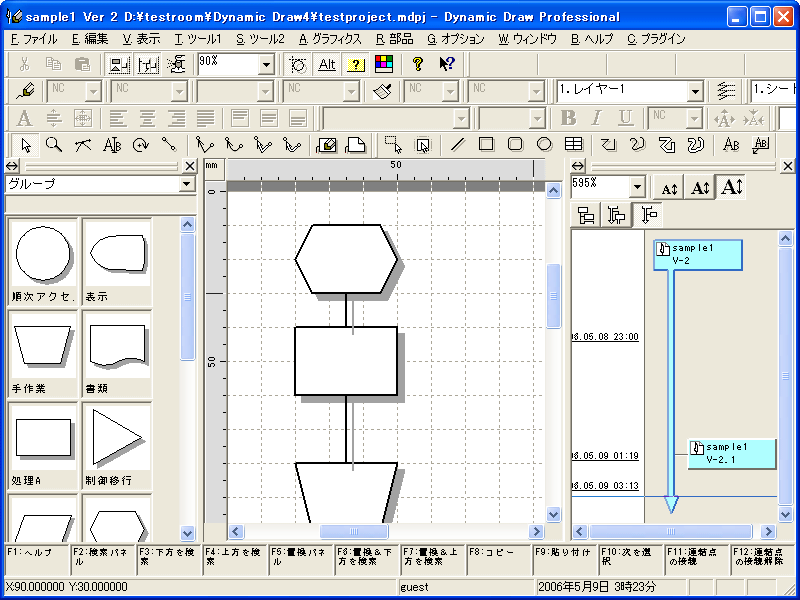Open the 編集 menu
Image resolution: width=800 pixels, height=600 pixels.
[x=90, y=39]
